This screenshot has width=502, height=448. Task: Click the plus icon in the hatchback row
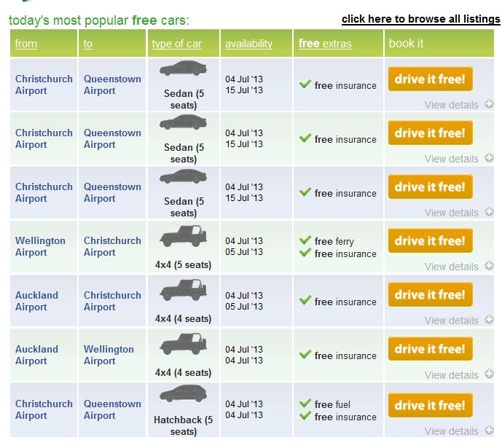coord(490,431)
